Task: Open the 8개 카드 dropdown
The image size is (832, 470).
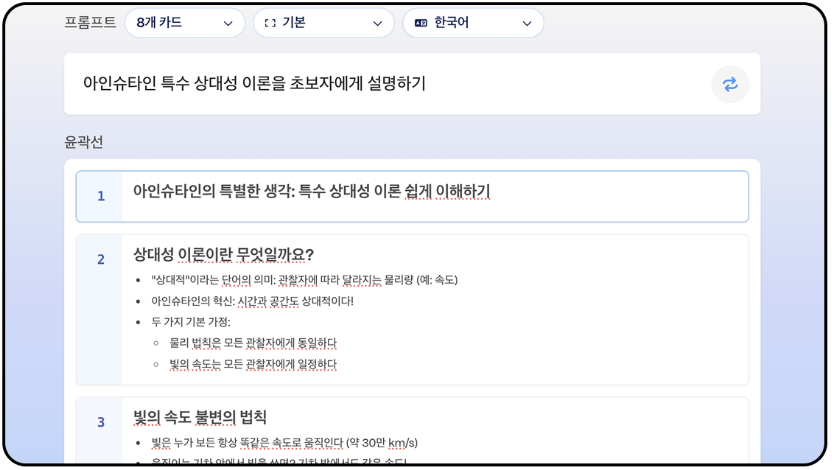Action: [x=185, y=23]
